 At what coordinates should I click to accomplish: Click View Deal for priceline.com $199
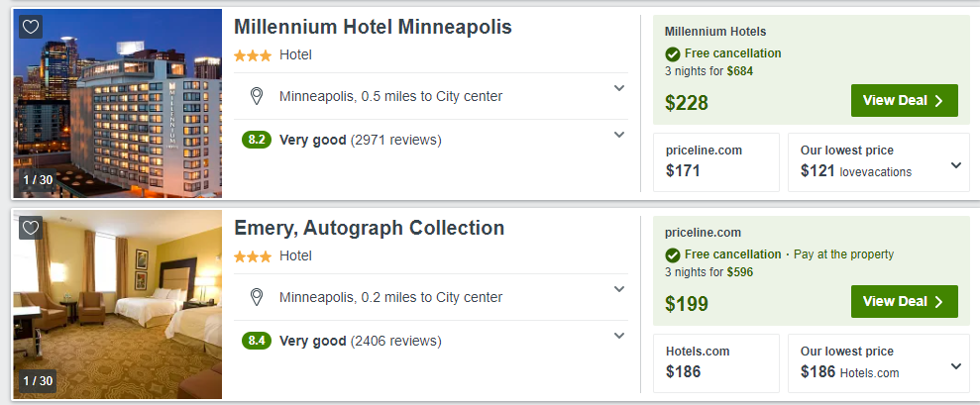(904, 302)
